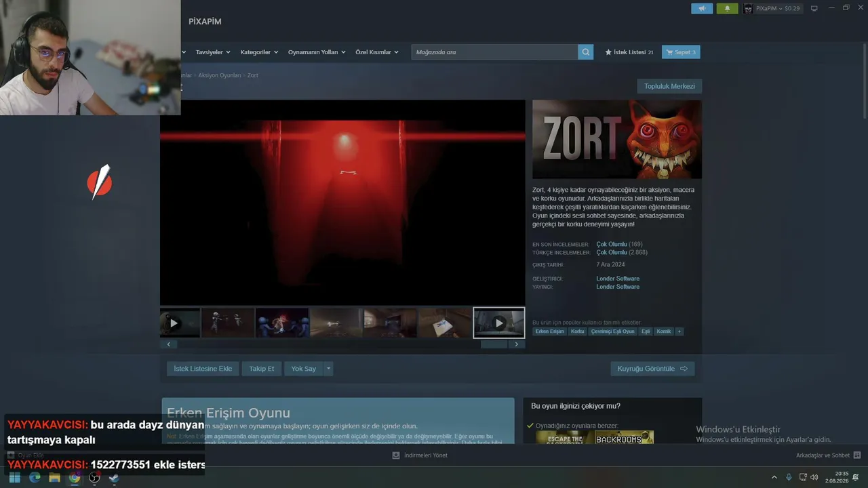The image size is (868, 488).
Task: Open Çok Olumlu Turkish reviews link
Action: pyautogui.click(x=612, y=252)
